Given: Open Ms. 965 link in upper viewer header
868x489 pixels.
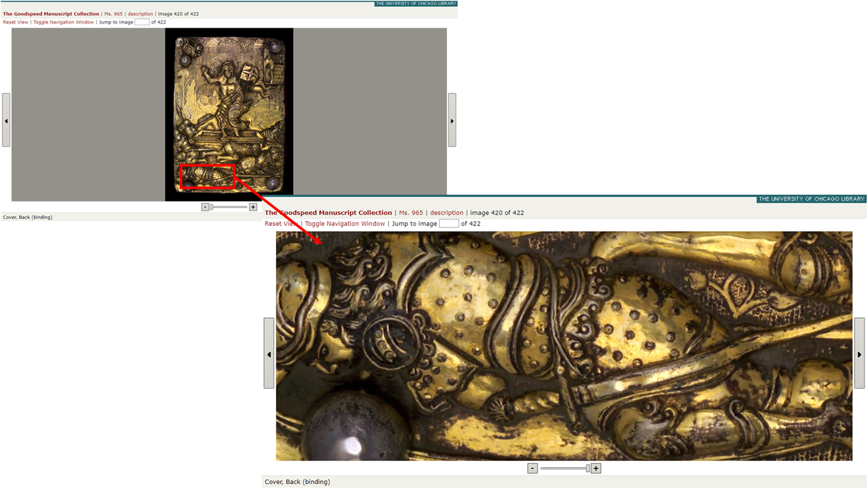Looking at the screenshot, I should [x=113, y=14].
